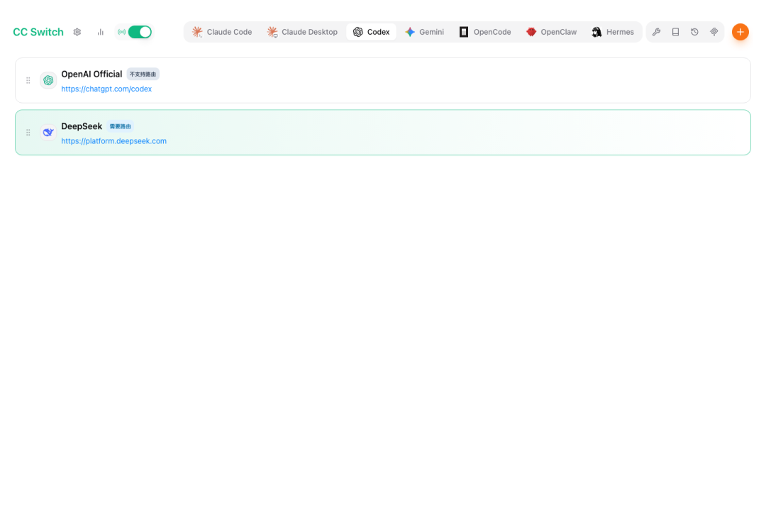Open the https://platform.deepseek.com link
Image resolution: width=766 pixels, height=532 pixels.
[113, 141]
